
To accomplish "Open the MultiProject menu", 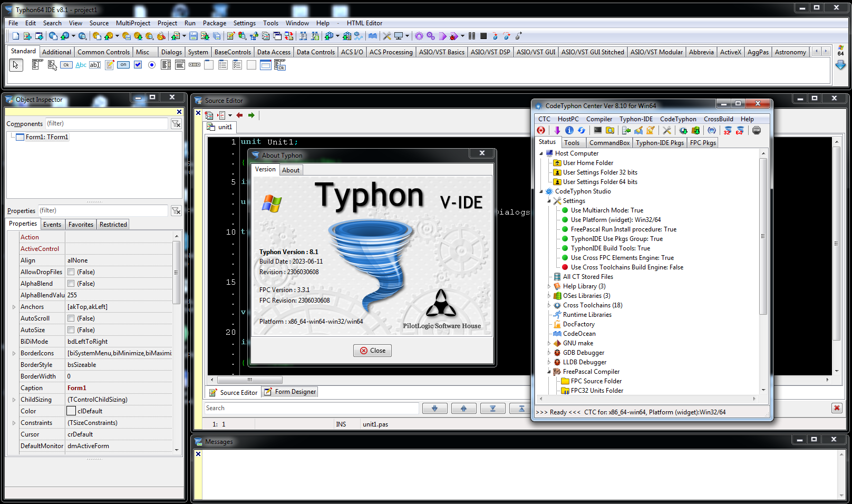I will 133,23.
